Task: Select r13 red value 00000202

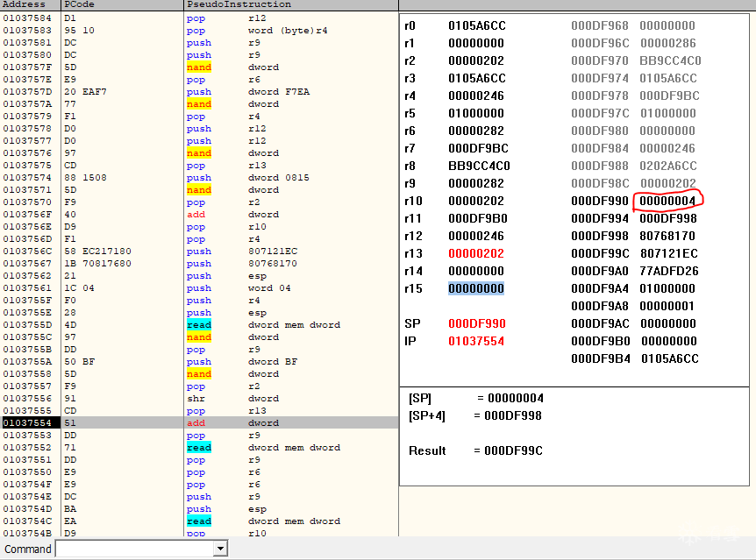Action: coord(476,253)
